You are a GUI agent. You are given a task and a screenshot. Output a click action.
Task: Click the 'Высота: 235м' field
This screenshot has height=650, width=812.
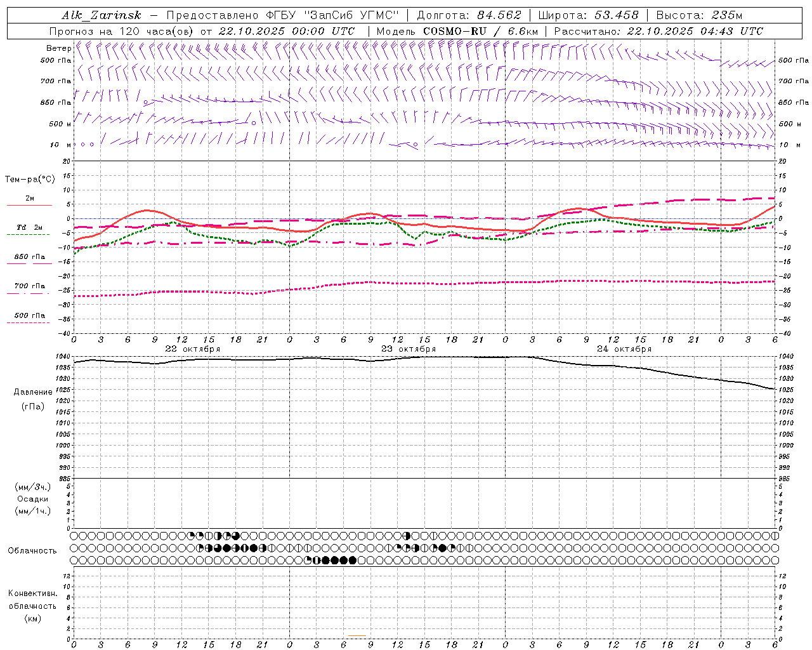coord(699,16)
